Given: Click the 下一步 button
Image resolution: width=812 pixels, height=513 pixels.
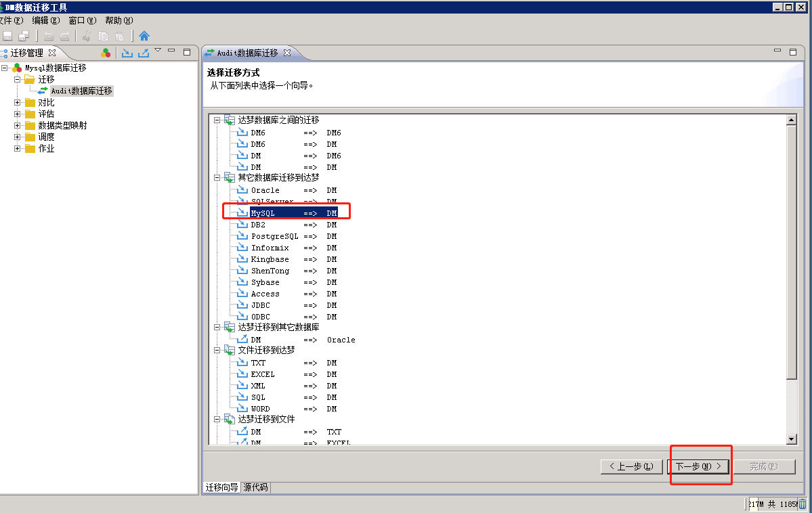Looking at the screenshot, I should click(x=698, y=466).
